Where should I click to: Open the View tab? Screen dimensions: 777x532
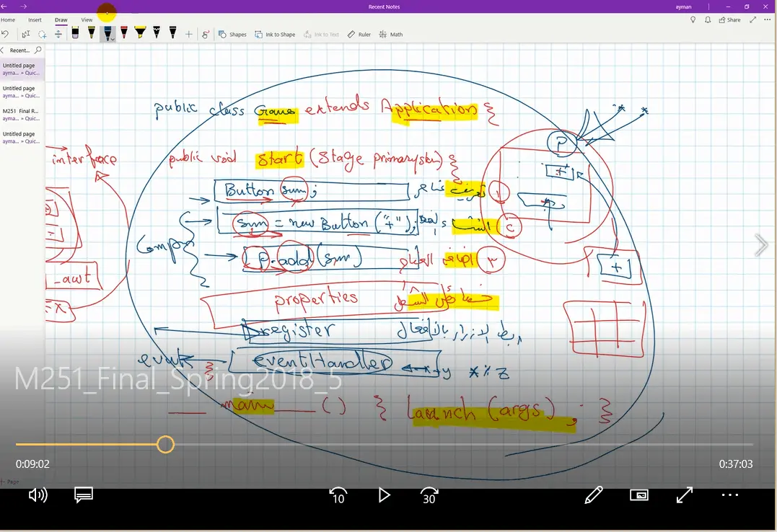coord(87,19)
